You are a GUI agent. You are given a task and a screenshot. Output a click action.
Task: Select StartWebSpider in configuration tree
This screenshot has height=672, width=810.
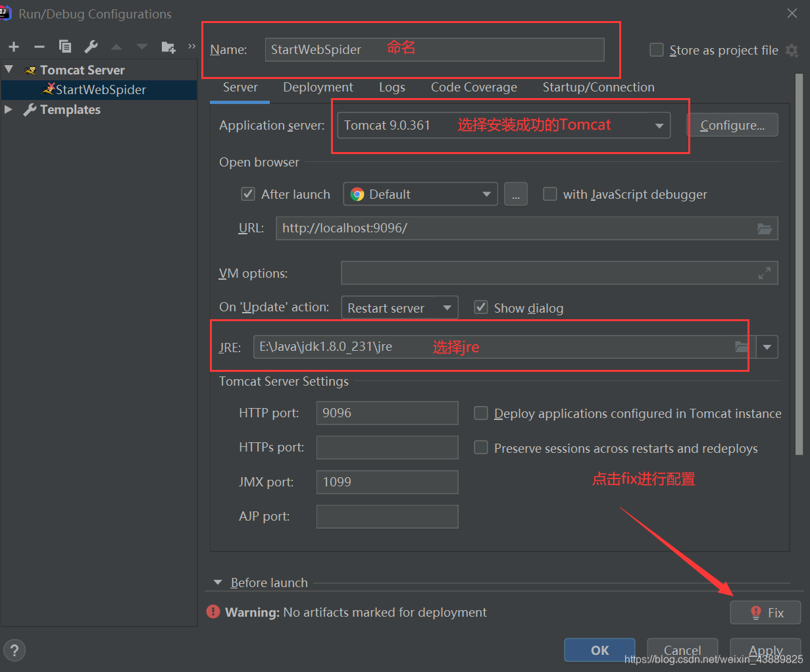(x=99, y=90)
